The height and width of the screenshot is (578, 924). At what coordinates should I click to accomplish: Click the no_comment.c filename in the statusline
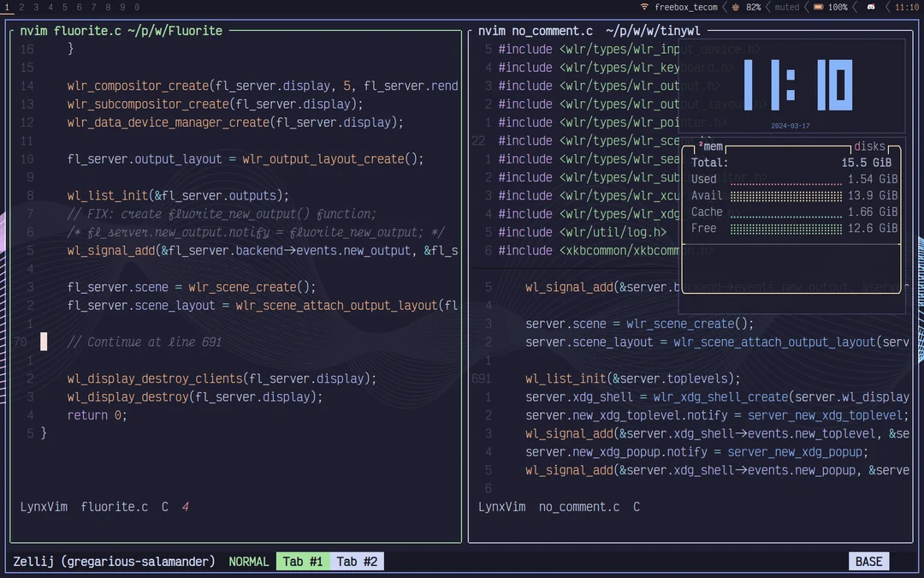pos(579,506)
